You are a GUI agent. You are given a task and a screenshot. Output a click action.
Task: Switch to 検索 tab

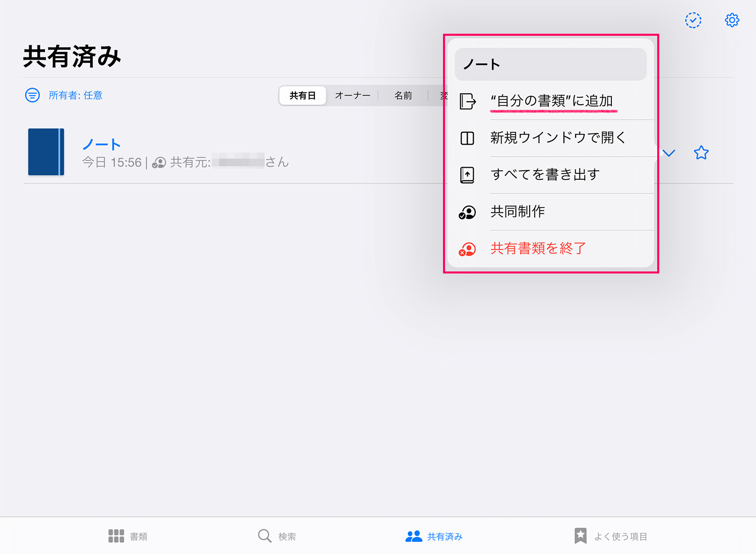tap(277, 536)
